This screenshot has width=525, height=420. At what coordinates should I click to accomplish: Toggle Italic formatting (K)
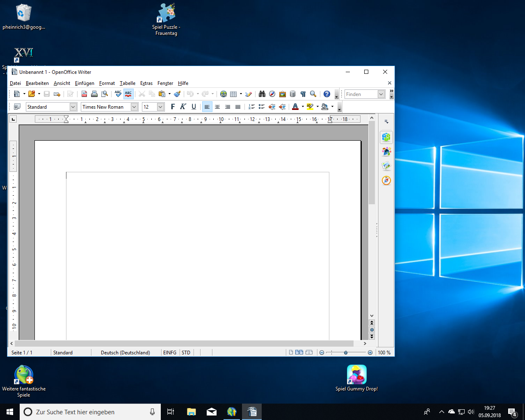click(183, 107)
